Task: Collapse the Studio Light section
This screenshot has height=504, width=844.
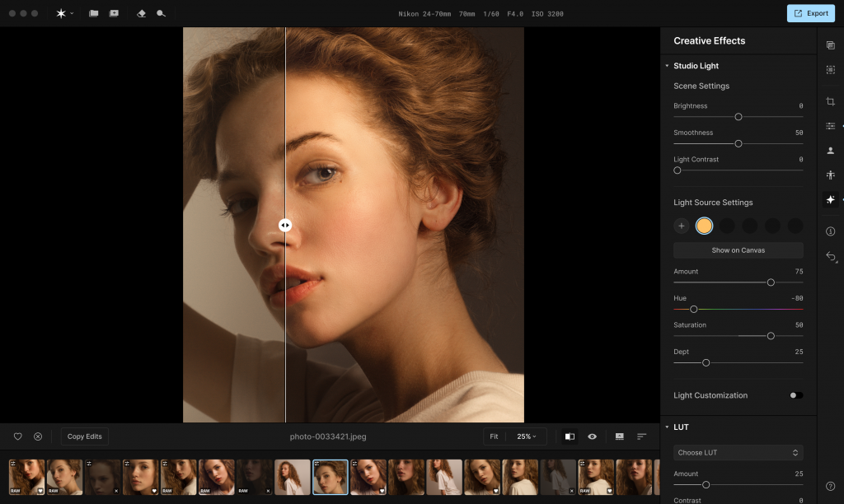Action: point(667,66)
